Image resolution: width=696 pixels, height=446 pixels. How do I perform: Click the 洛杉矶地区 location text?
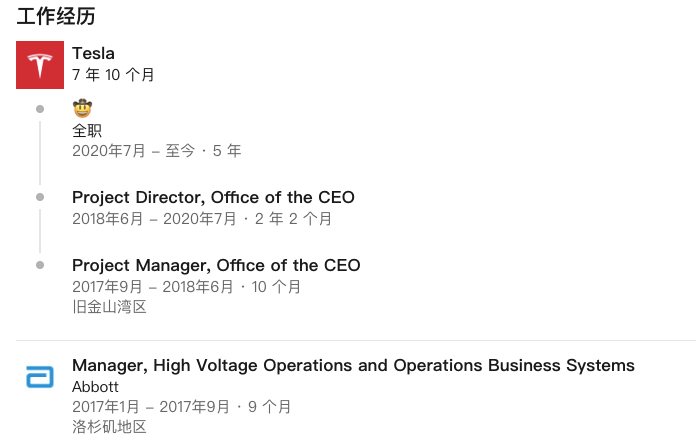pos(109,427)
